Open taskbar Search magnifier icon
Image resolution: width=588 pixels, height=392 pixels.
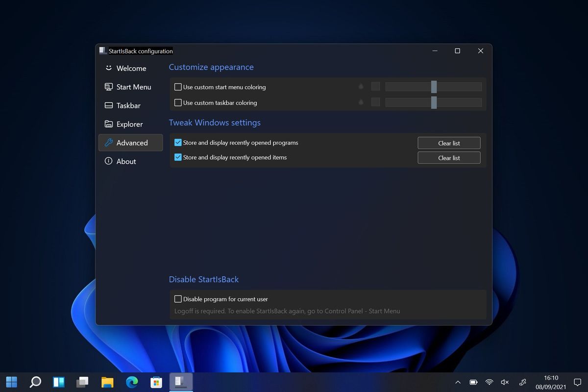click(35, 382)
